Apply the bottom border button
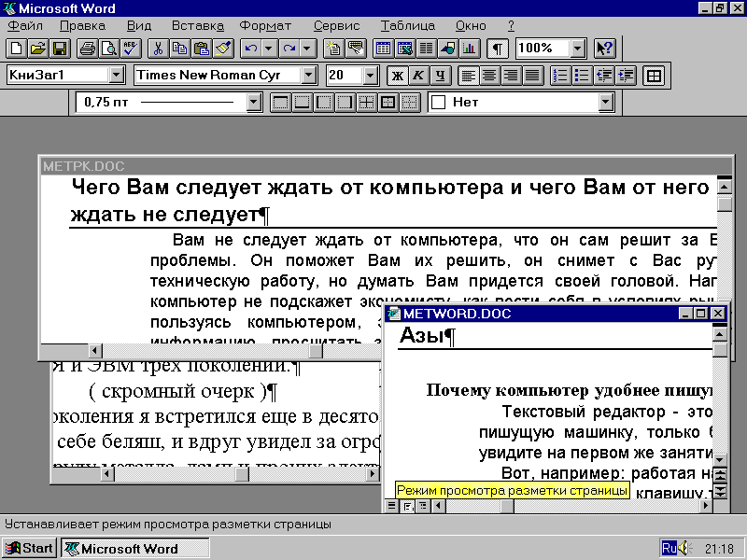Screen dimensions: 747x560 [302, 103]
